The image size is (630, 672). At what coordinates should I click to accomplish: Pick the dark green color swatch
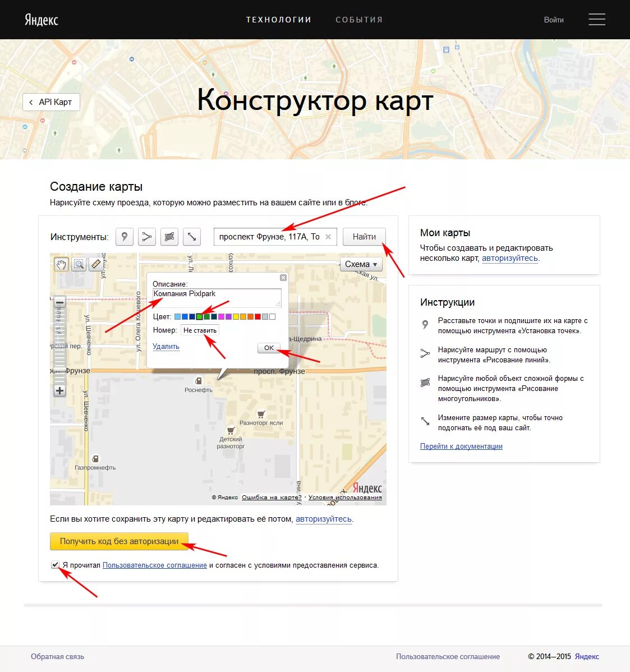point(206,317)
